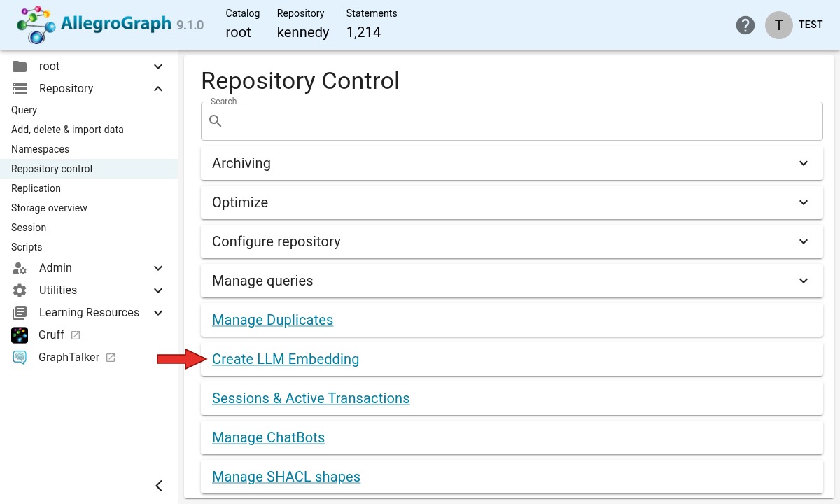Image resolution: width=840 pixels, height=504 pixels.
Task: Expand the Manage queries panel
Action: 512,281
